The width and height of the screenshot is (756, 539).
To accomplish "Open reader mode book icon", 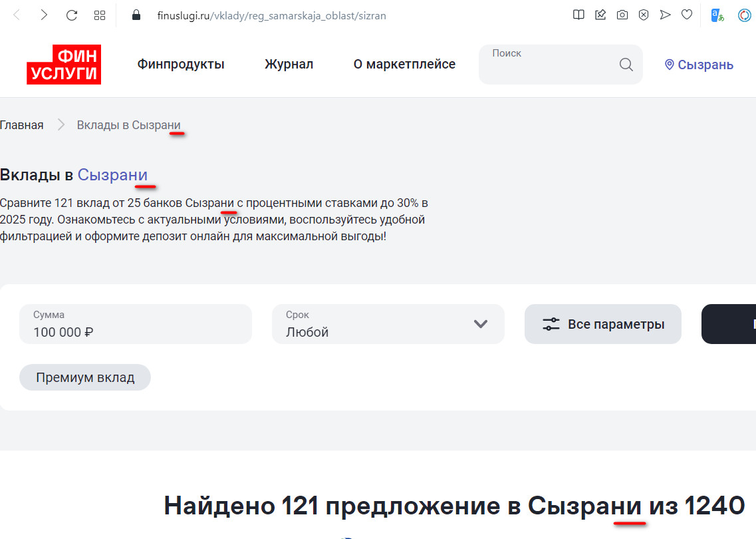I will pyautogui.click(x=578, y=15).
